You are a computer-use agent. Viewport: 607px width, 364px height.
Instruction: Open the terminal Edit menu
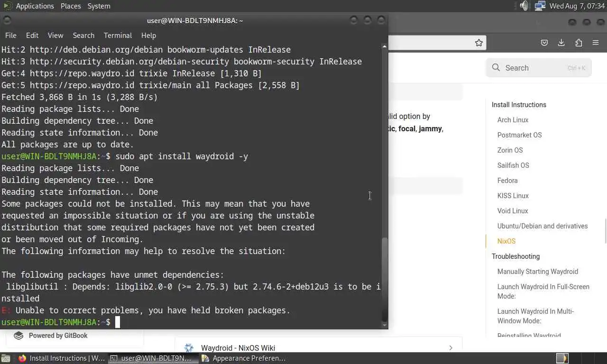[x=32, y=36]
